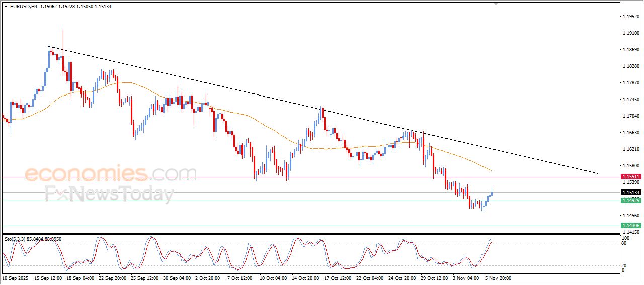Click the 10 Sep 2025 date label
The width and height of the screenshot is (644, 285).
(x=16, y=277)
